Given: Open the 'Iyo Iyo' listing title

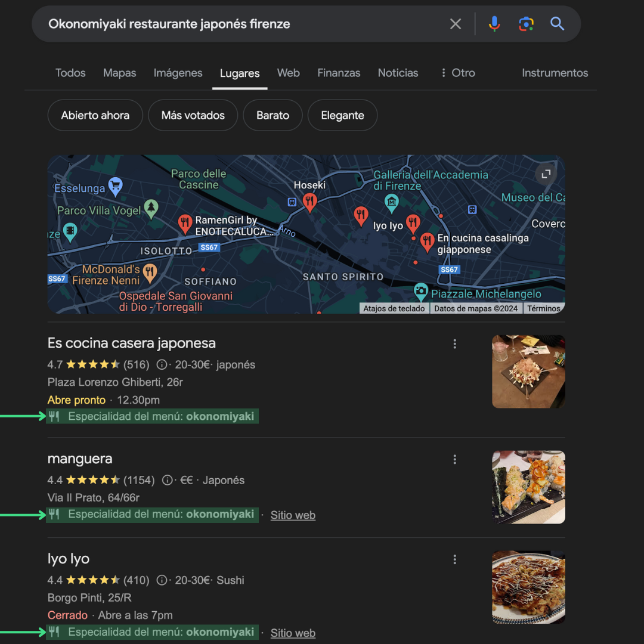Looking at the screenshot, I should 68,559.
